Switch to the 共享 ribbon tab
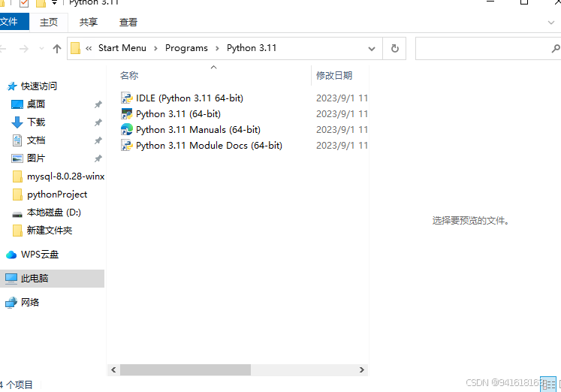 point(89,23)
